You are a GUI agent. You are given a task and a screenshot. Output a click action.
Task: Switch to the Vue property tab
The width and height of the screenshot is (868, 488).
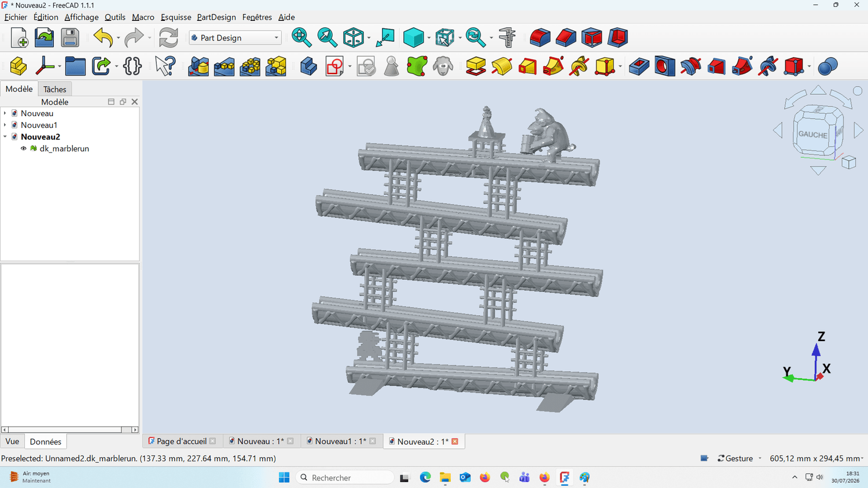point(12,441)
